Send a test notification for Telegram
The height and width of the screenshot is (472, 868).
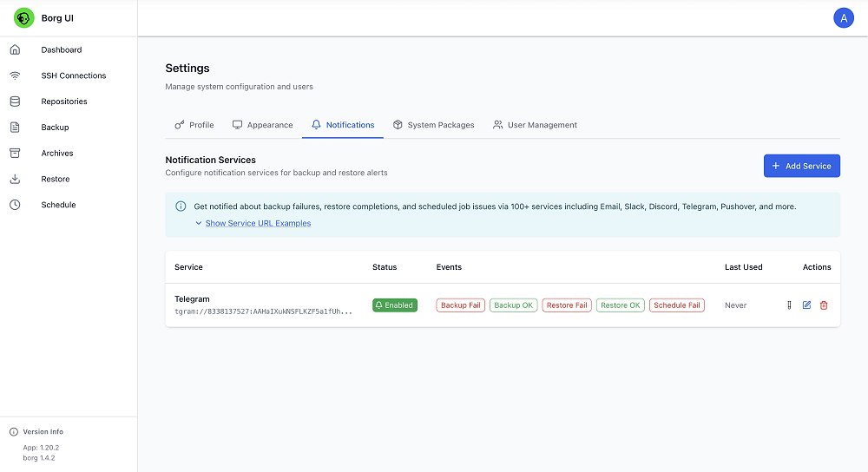789,305
